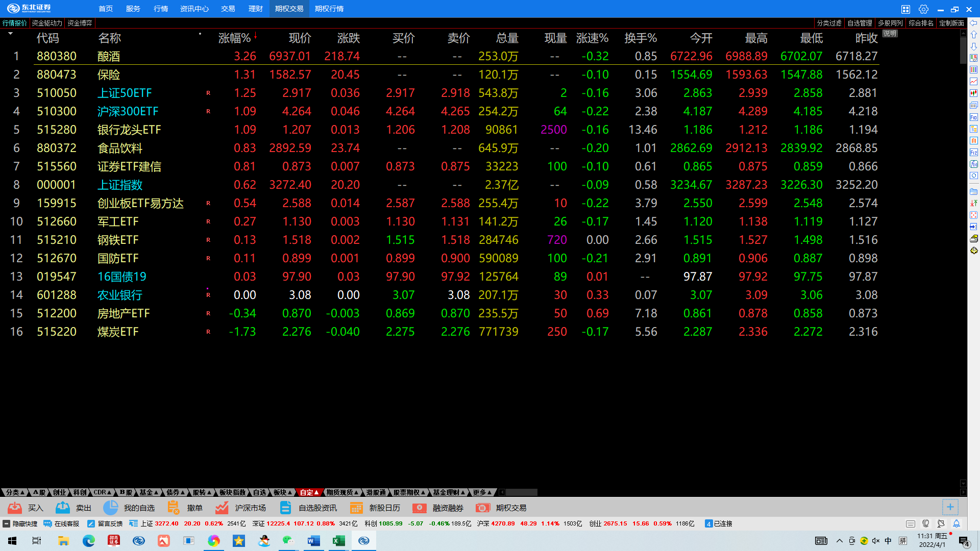980x551 pixels.
Task: Click 自选管理 button
Action: (x=860, y=23)
